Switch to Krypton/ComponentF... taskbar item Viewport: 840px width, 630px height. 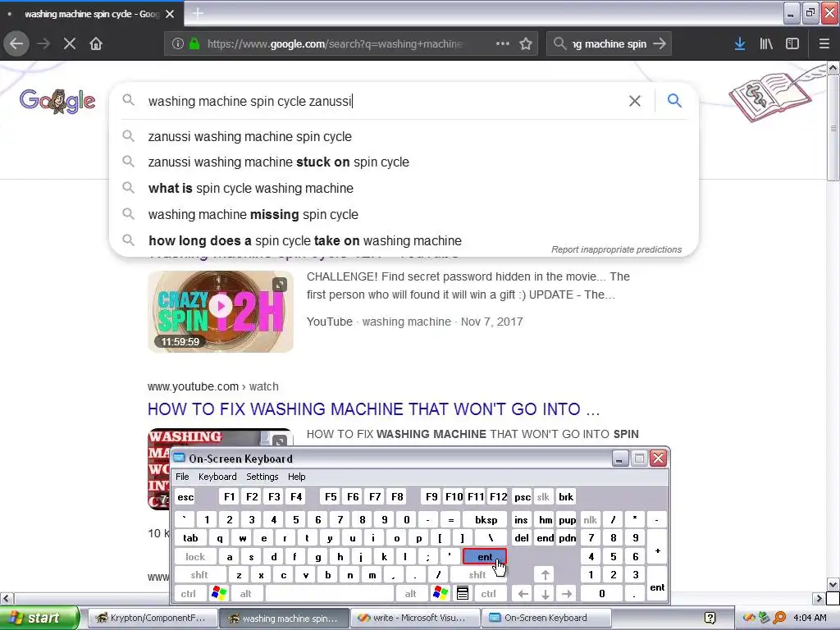click(152, 618)
